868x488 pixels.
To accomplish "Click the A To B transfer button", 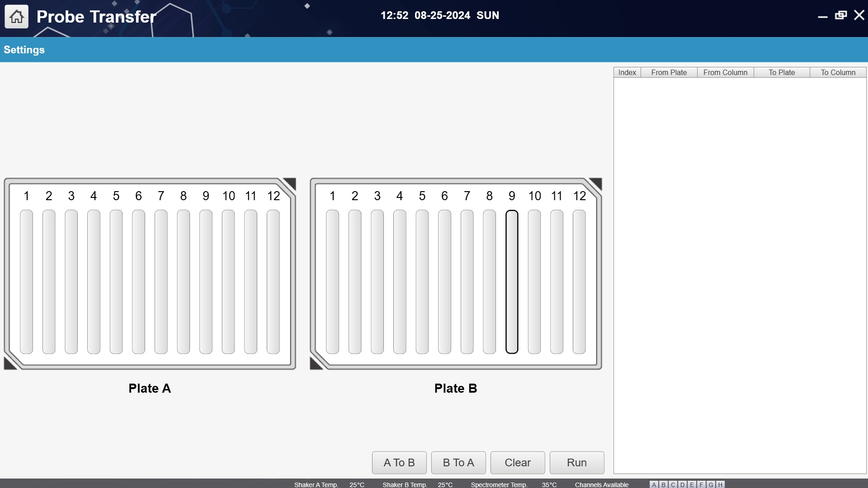I will click(399, 463).
